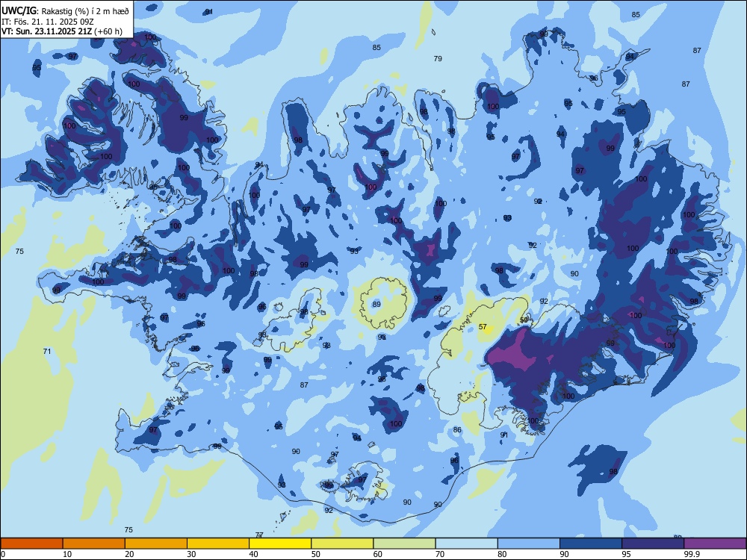Click the 20–30 legend color swatch
This screenshot has height=560, width=747.
(156, 544)
